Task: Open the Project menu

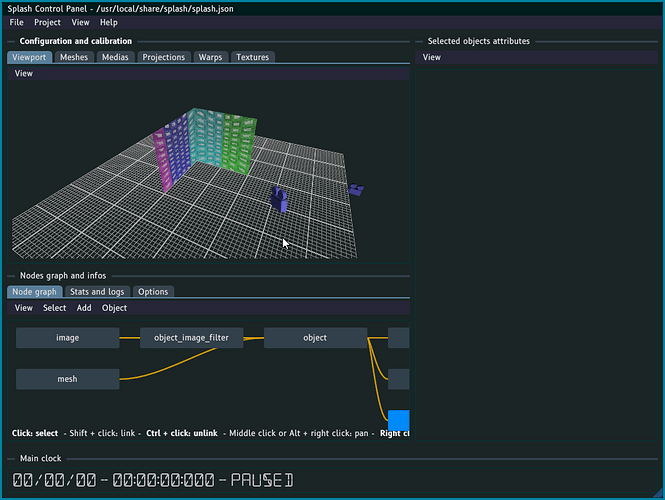Action: (x=47, y=22)
